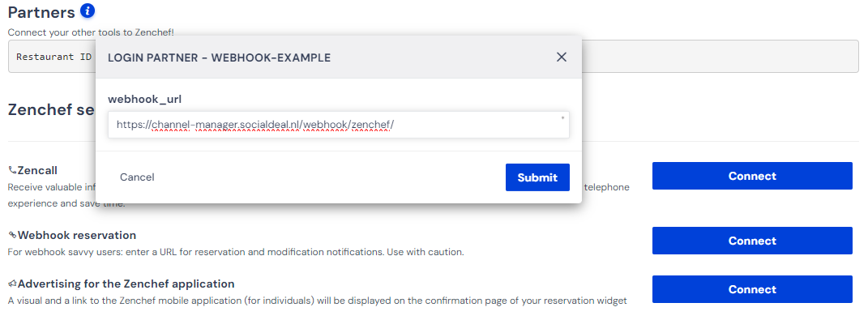Click the webhook_url field label
The width and height of the screenshot is (868, 320).
click(145, 99)
